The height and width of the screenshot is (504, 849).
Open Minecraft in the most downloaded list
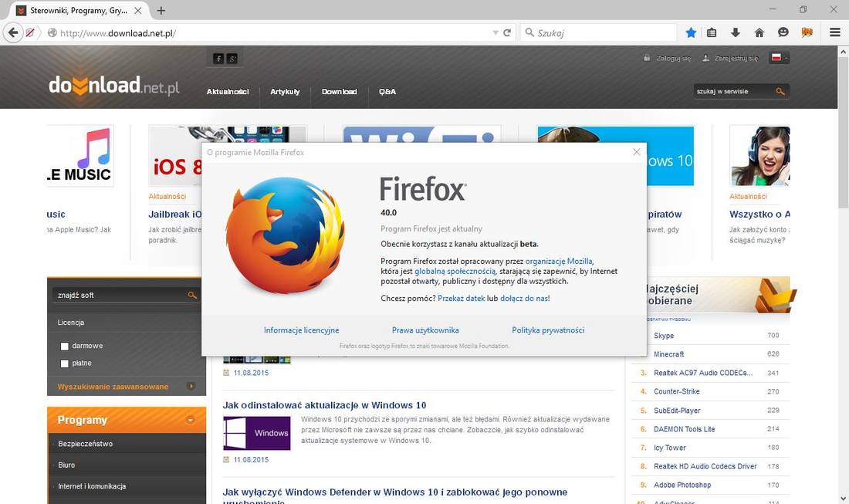668,354
